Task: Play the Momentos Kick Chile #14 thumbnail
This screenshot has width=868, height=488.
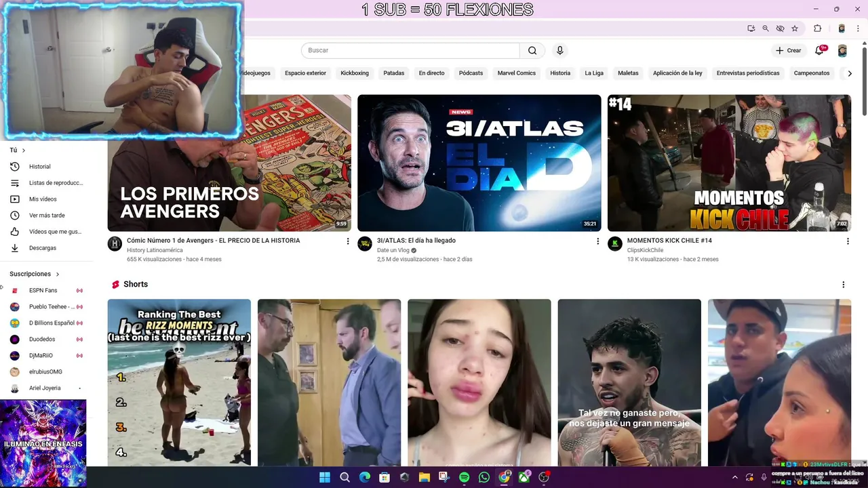Action: coord(729,163)
